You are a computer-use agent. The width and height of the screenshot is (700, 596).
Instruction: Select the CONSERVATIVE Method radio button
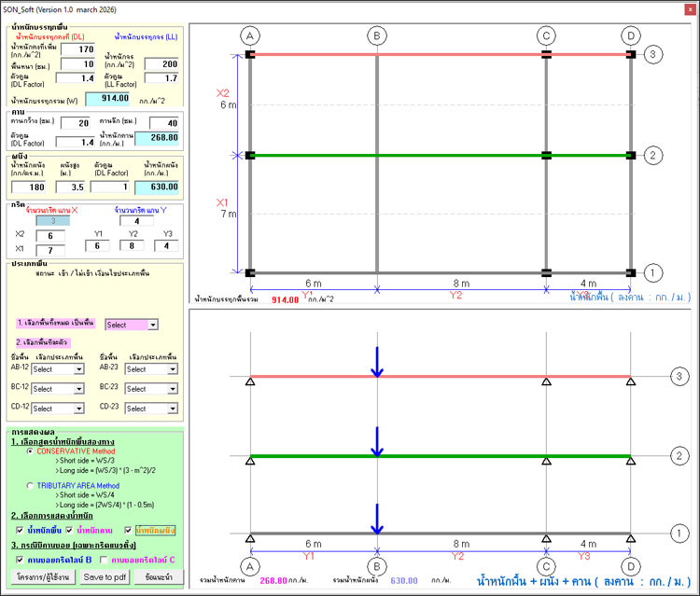pyautogui.click(x=29, y=451)
